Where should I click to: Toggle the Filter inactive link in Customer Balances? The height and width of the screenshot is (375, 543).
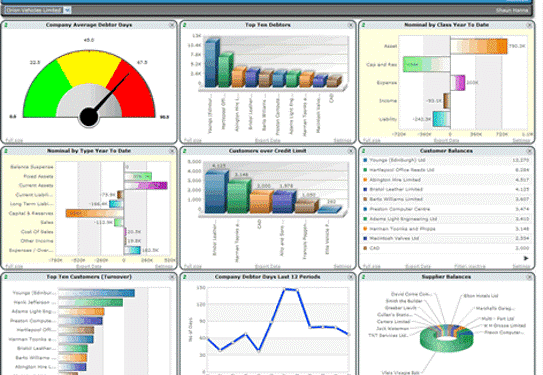470,266
